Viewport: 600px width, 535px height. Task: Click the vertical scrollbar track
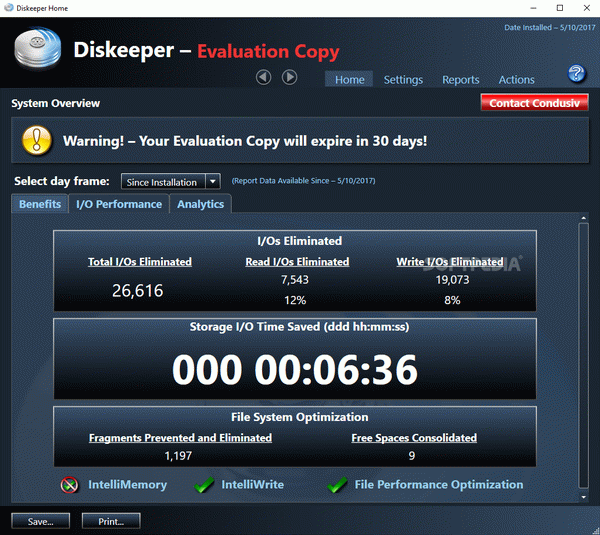click(x=584, y=356)
